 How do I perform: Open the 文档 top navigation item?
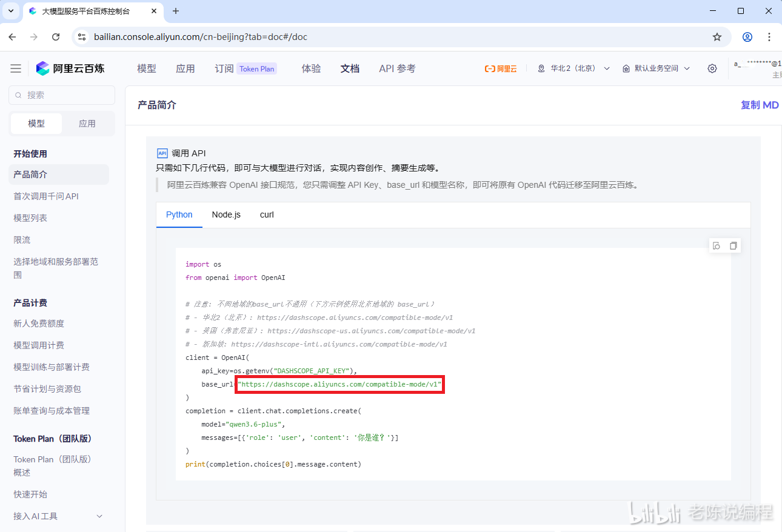click(x=350, y=68)
